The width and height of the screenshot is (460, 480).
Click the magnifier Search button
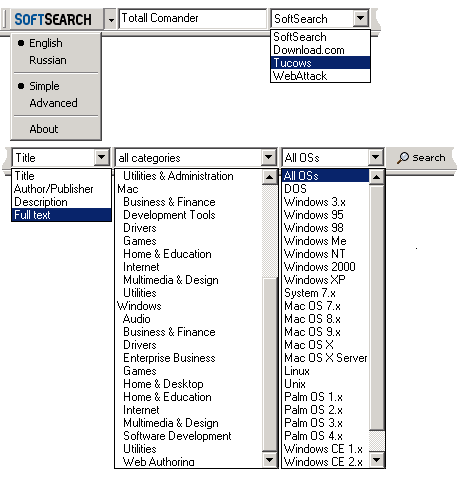pyautogui.click(x=421, y=157)
